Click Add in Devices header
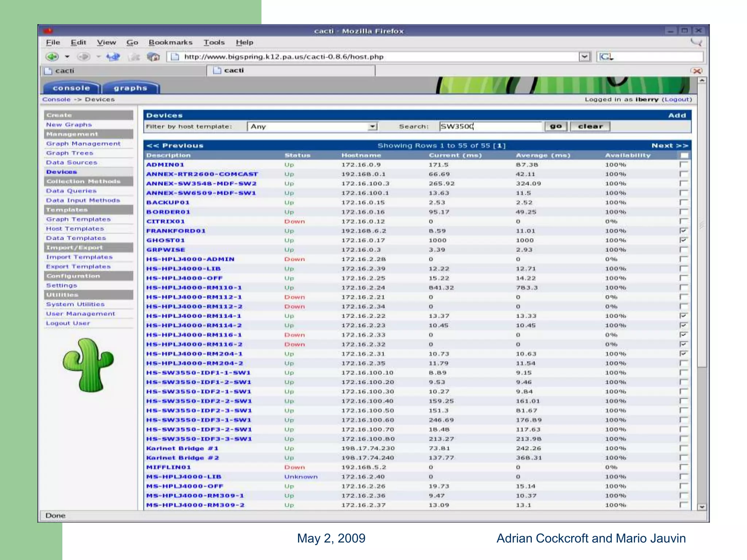This screenshot has width=747, height=560. 677,115
